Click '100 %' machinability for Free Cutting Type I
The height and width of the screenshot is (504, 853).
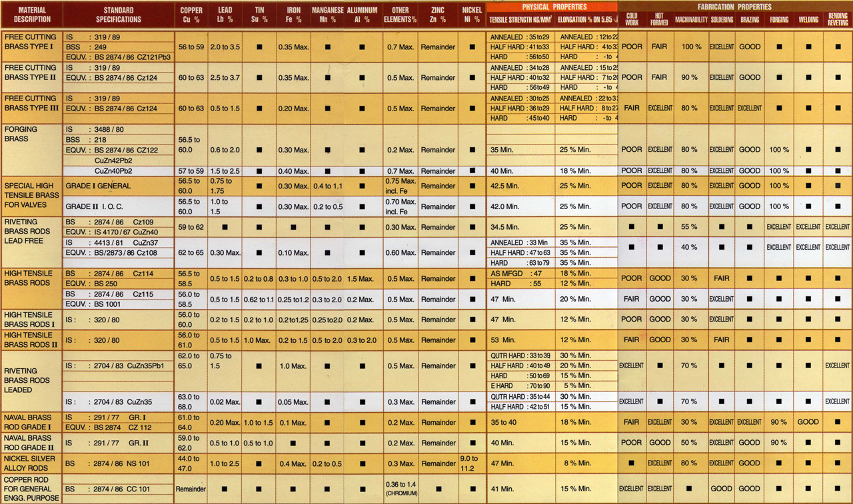tap(690, 47)
